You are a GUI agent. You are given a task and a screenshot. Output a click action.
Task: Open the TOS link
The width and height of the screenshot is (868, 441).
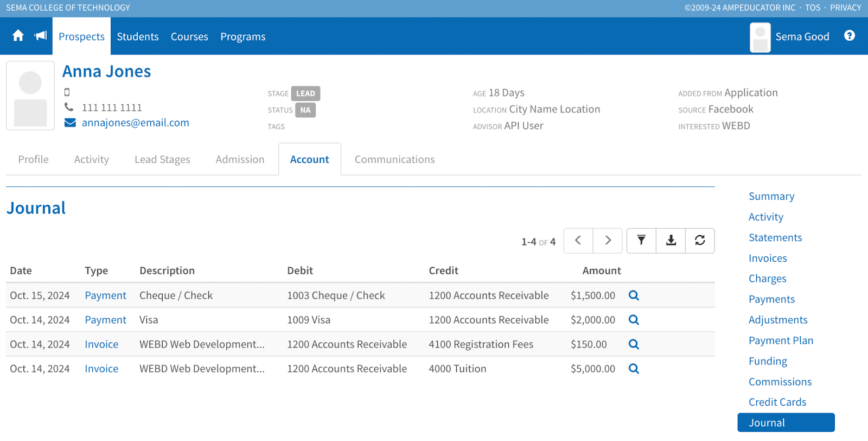pyautogui.click(x=813, y=8)
